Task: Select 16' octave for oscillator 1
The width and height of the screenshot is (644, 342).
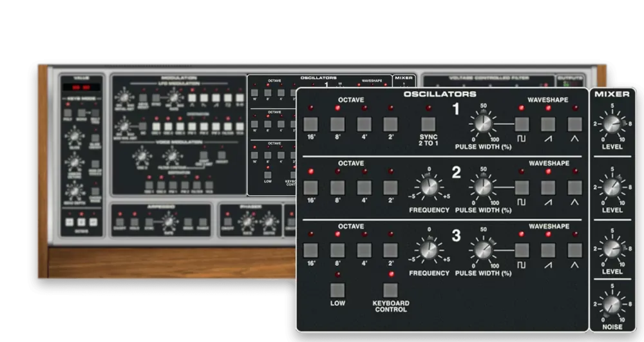Action: tap(310, 124)
